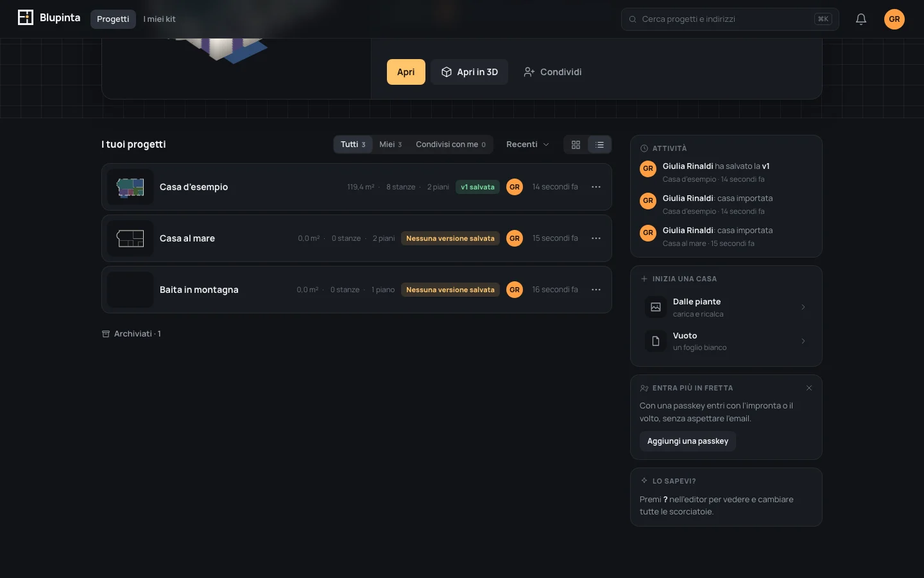
Task: Switch to grid view layout
Action: click(576, 144)
